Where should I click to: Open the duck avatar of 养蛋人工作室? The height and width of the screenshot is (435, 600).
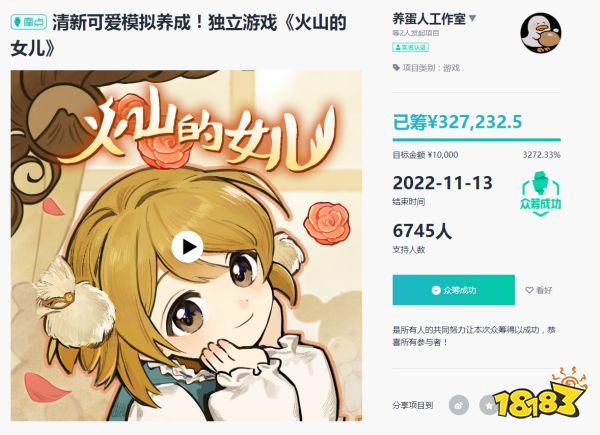tap(540, 33)
